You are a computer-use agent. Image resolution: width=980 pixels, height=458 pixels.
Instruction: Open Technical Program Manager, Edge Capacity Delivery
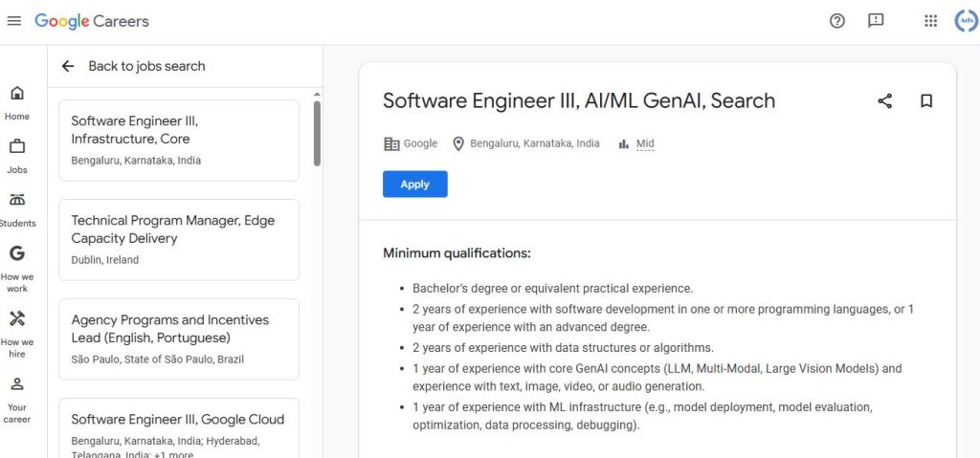(179, 239)
